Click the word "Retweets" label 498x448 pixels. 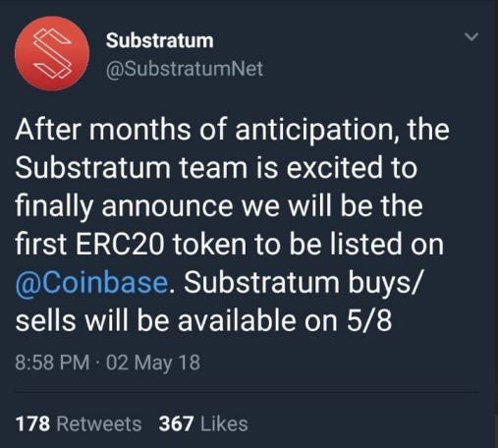tap(99, 423)
